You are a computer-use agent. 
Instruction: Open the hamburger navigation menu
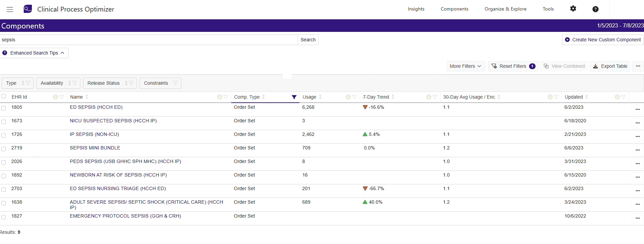coord(10,9)
